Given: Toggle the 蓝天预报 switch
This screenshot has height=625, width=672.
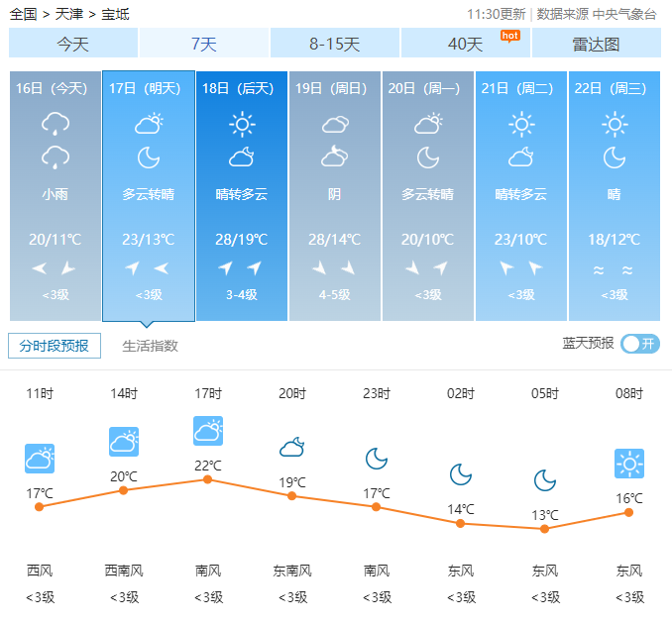Looking at the screenshot, I should point(640,344).
